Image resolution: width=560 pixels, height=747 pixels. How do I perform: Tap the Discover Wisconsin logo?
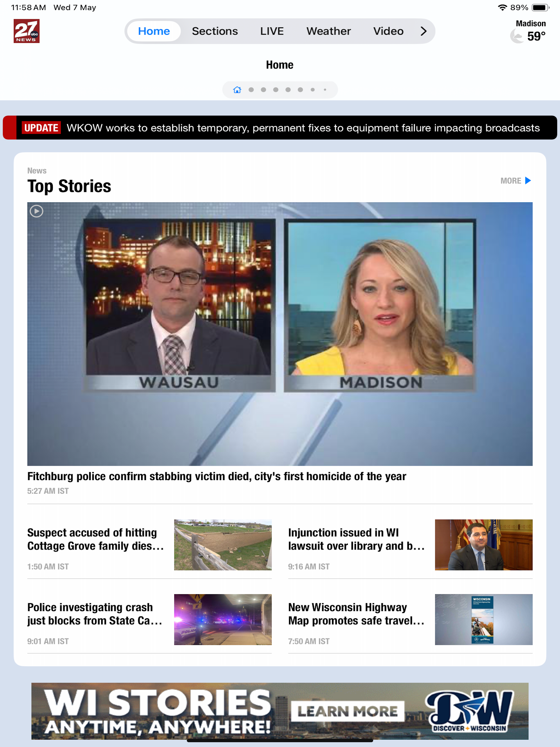click(469, 711)
